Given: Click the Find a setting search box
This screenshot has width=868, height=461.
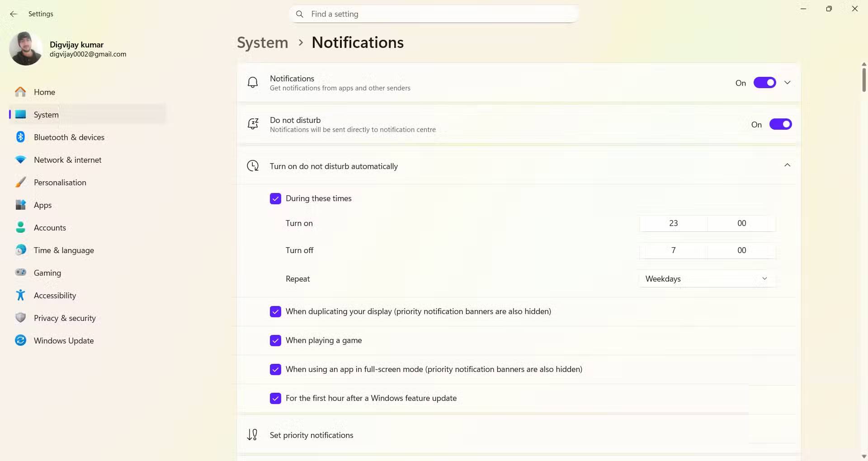Looking at the screenshot, I should point(434,14).
